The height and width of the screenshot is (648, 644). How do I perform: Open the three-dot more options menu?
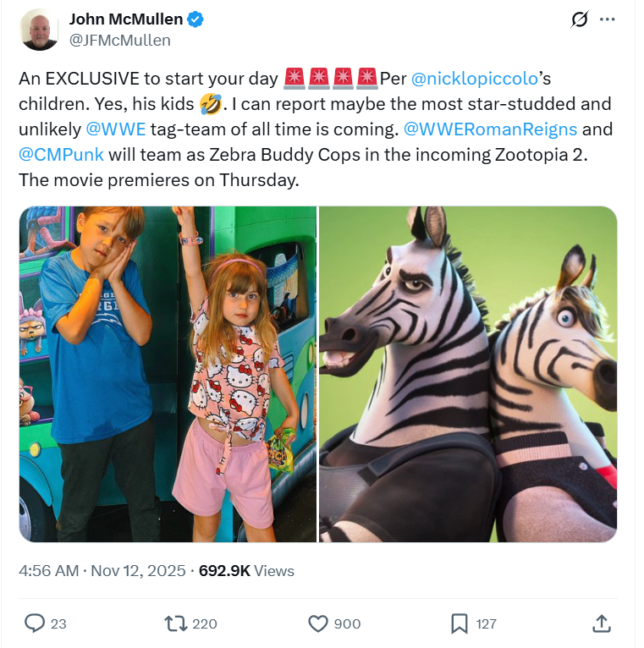point(607,19)
